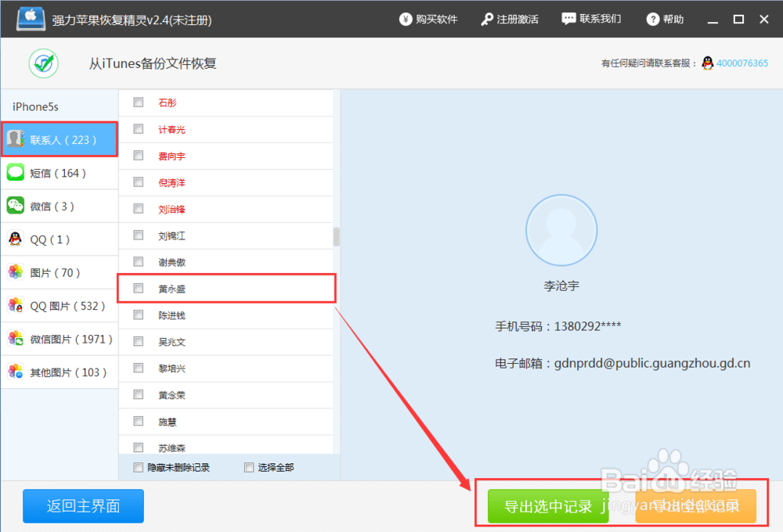The image size is (783, 532).
Task: Check the box for contact 黄永盛
Action: point(139,288)
